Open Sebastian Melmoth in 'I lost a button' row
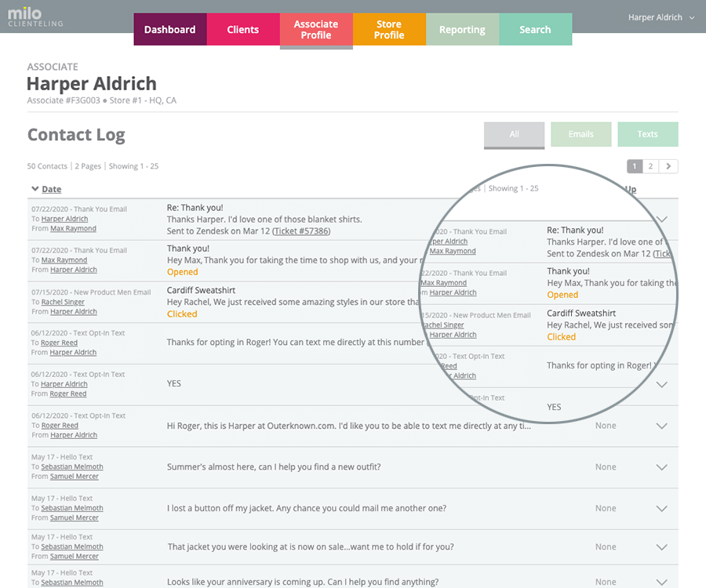Image resolution: width=706 pixels, height=588 pixels. (72, 508)
